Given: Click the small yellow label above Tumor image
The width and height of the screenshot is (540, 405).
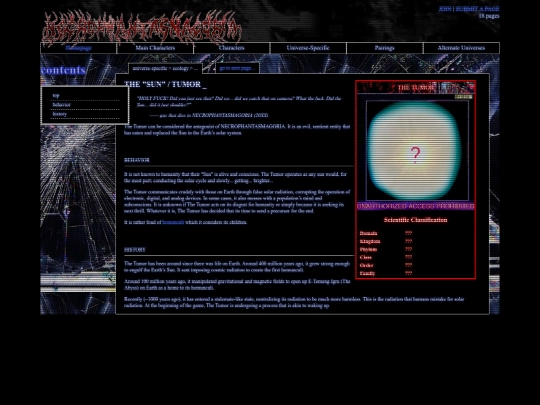Looking at the screenshot, I should [x=464, y=97].
